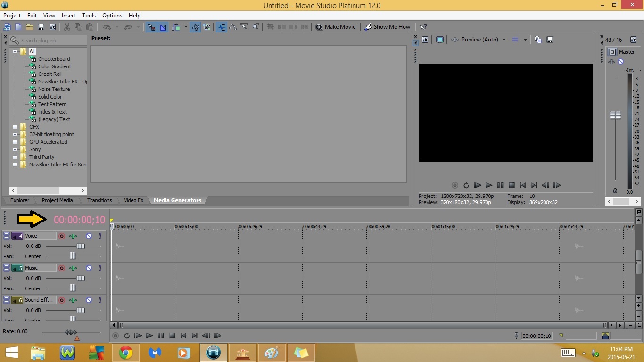Open project properties from the toolbar

tap(52, 27)
